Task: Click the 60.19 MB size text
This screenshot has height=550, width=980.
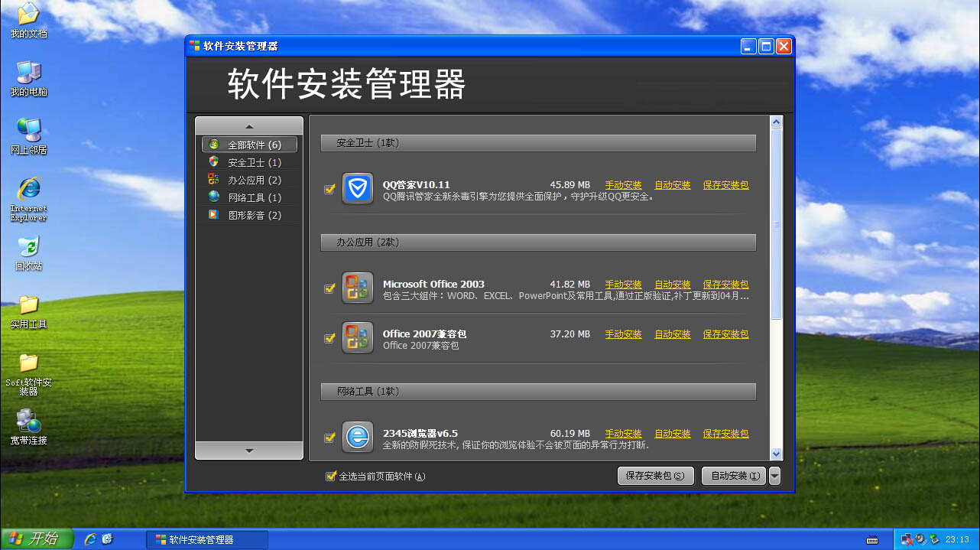Action: (x=570, y=434)
